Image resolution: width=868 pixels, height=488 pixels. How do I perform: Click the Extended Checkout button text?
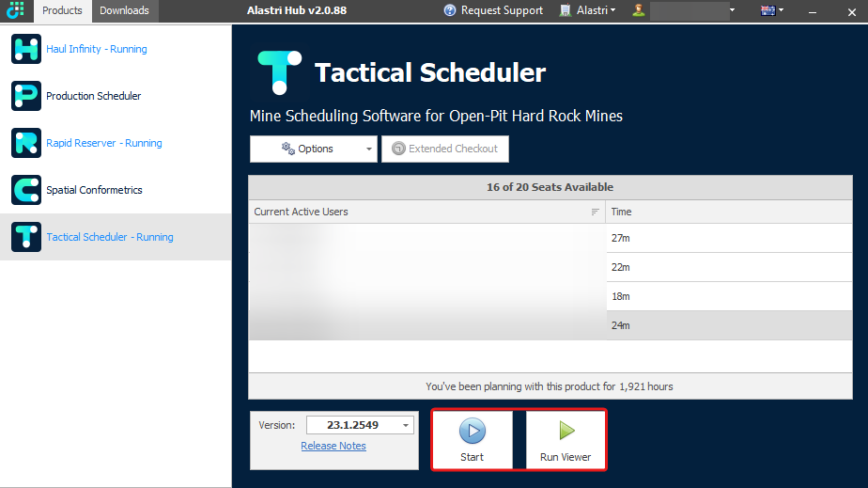[x=453, y=149]
